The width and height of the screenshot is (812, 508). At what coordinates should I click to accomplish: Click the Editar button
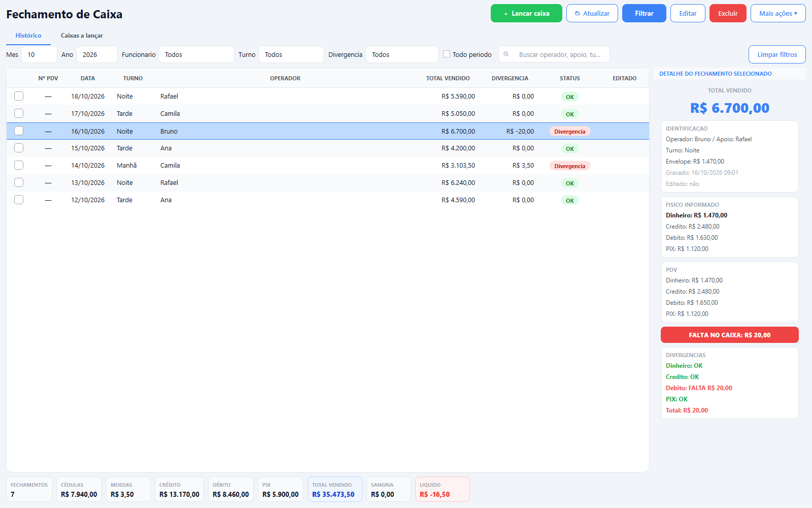[688, 13]
